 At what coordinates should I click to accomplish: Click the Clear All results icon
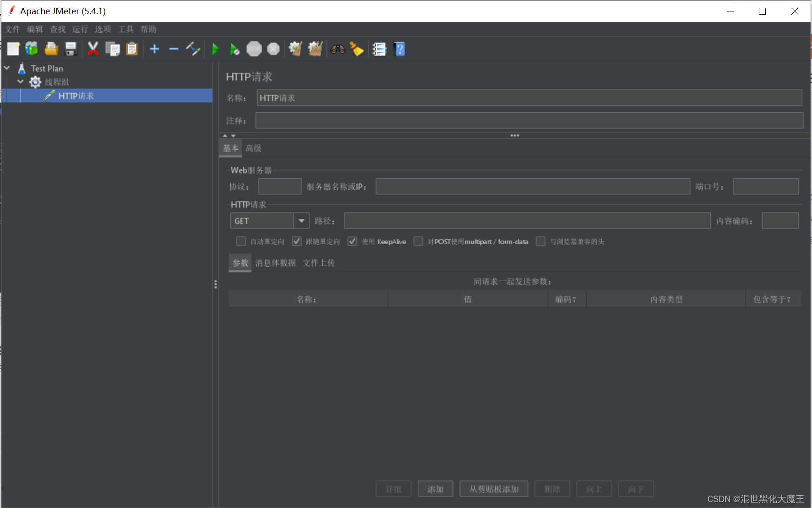pos(315,49)
